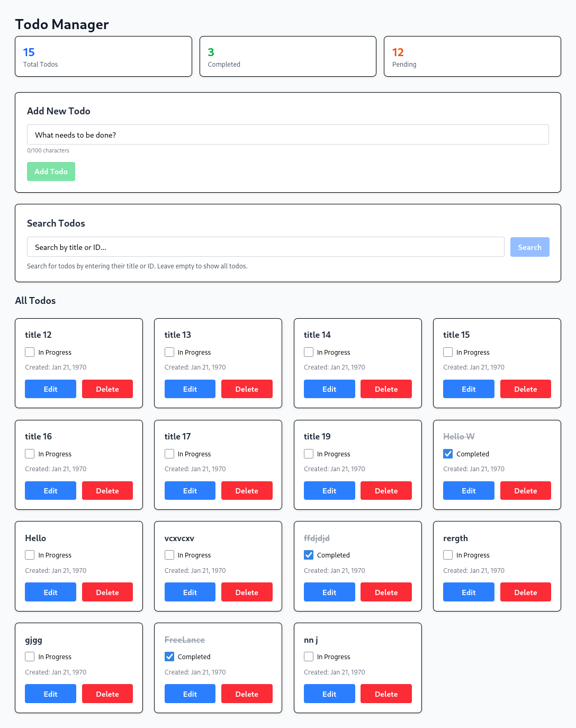Viewport: 576px width, 728px height.
Task: Delete the 'title 16' entry
Action: click(107, 491)
